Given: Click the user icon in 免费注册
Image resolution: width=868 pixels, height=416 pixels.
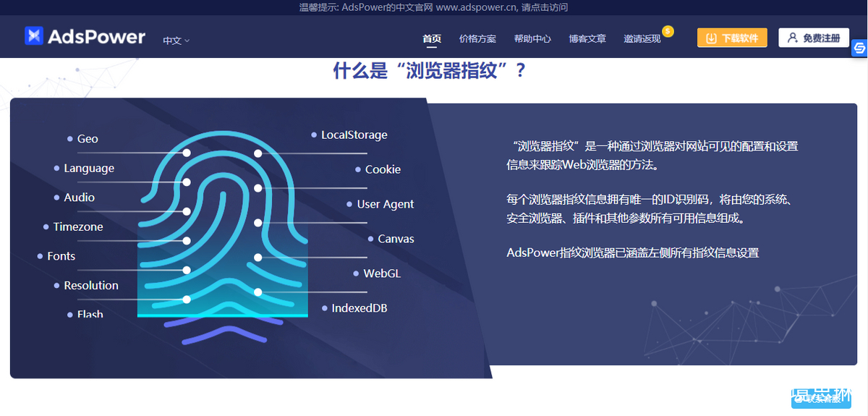Looking at the screenshot, I should pyautogui.click(x=793, y=38).
